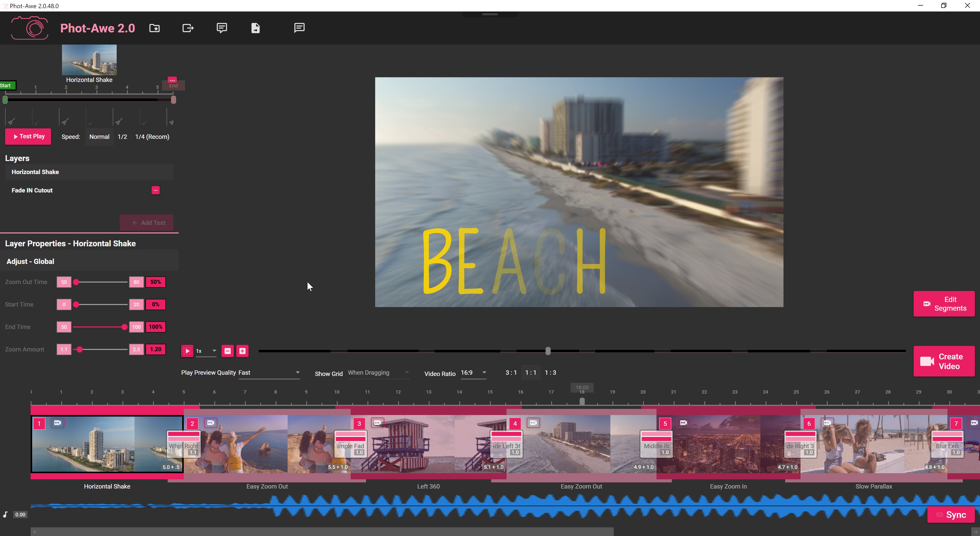980x536 pixels.
Task: Open the Blur Left transition box
Action: tap(947, 444)
